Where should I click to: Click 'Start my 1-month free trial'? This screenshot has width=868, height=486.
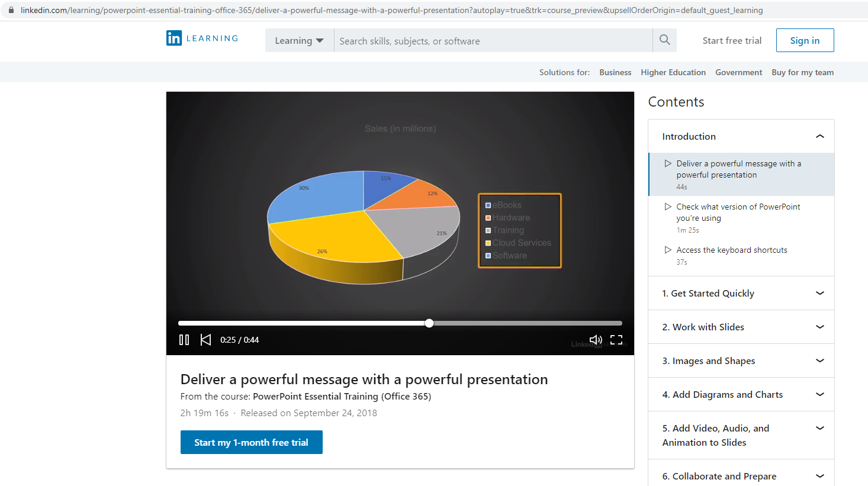point(251,442)
